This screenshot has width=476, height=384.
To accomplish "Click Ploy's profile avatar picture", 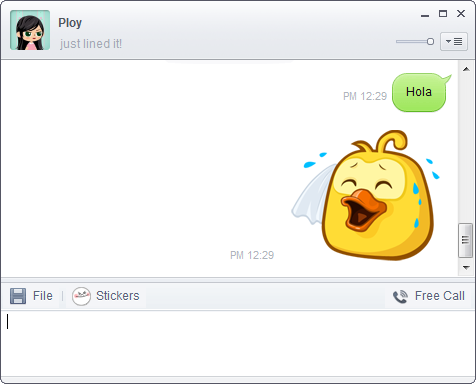I will [x=30, y=30].
